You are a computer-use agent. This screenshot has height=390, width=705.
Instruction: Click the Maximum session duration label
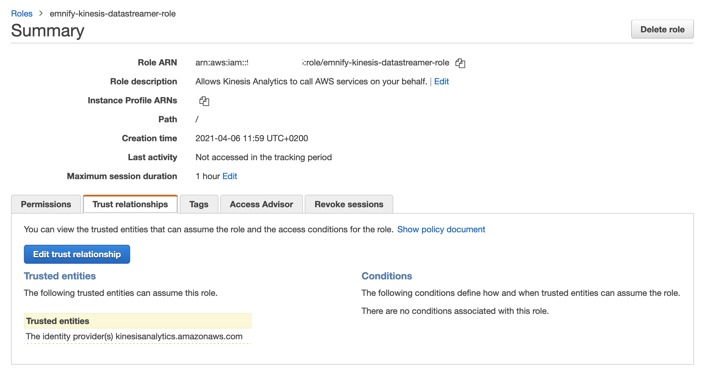coord(122,176)
